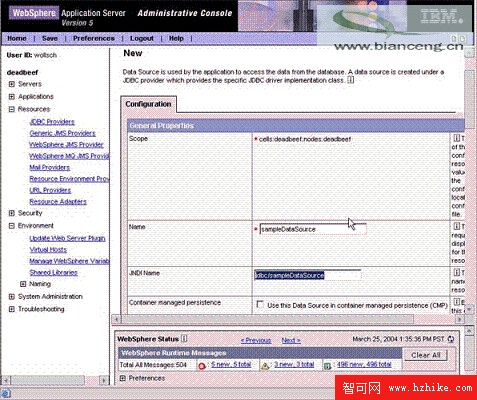The image size is (477, 400).
Task: Click the refresh icon beside the status timestamp
Action: [x=451, y=339]
